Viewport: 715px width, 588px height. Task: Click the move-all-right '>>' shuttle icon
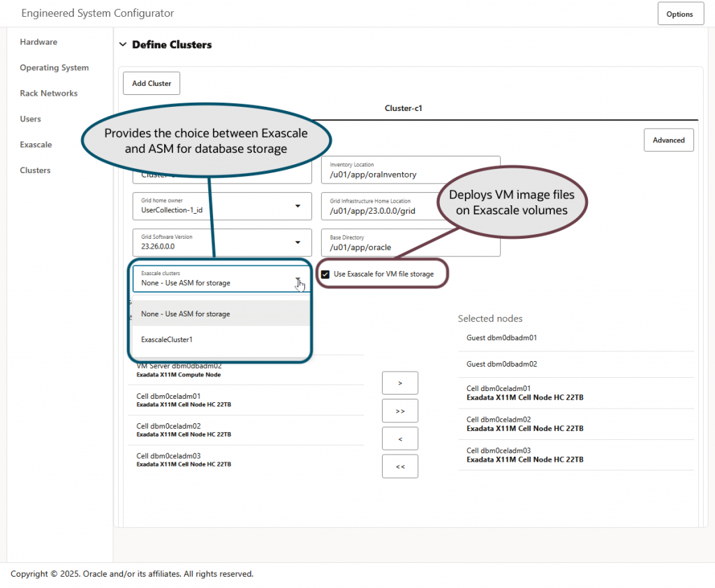coord(399,411)
